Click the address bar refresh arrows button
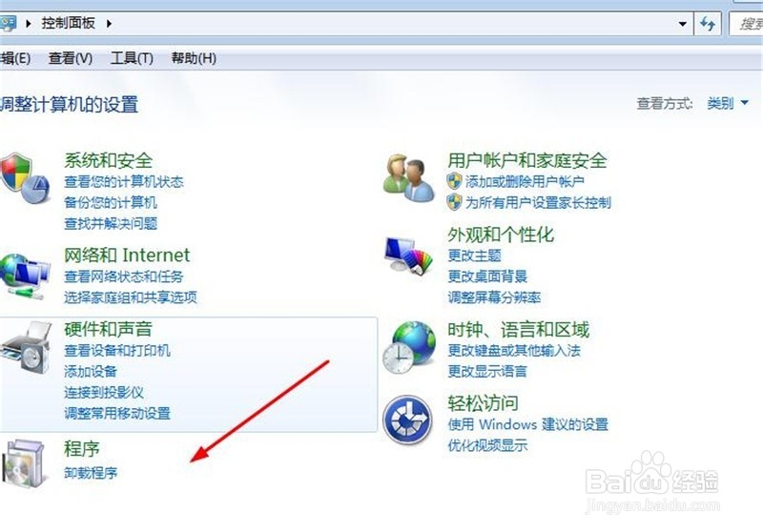 708,23
